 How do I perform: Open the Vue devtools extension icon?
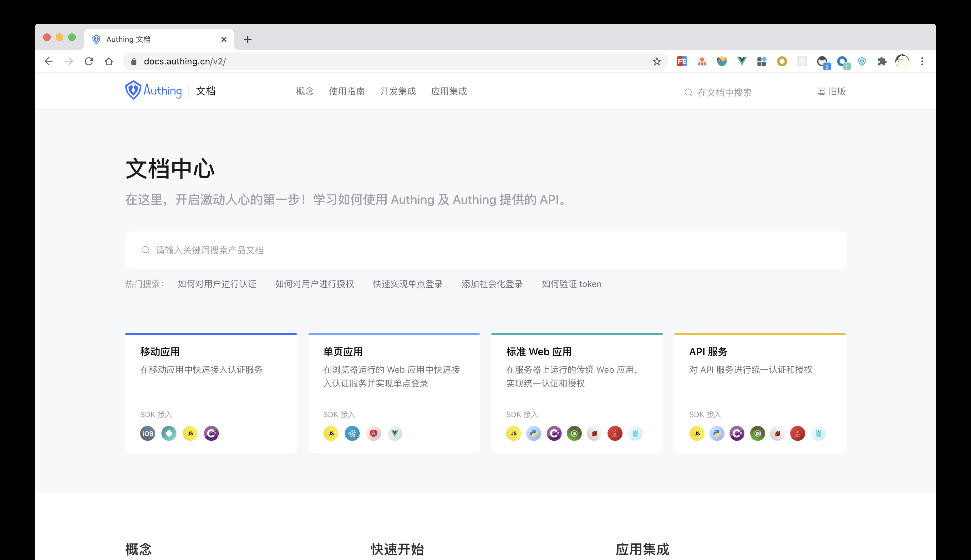742,61
